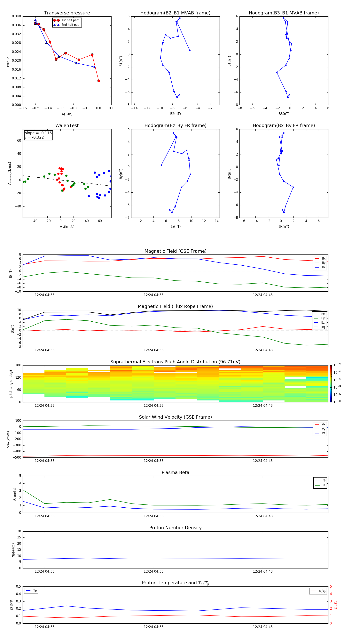Click the 'A(T·m)' x-axis label
The image size is (351, 644).
[x=67, y=114]
